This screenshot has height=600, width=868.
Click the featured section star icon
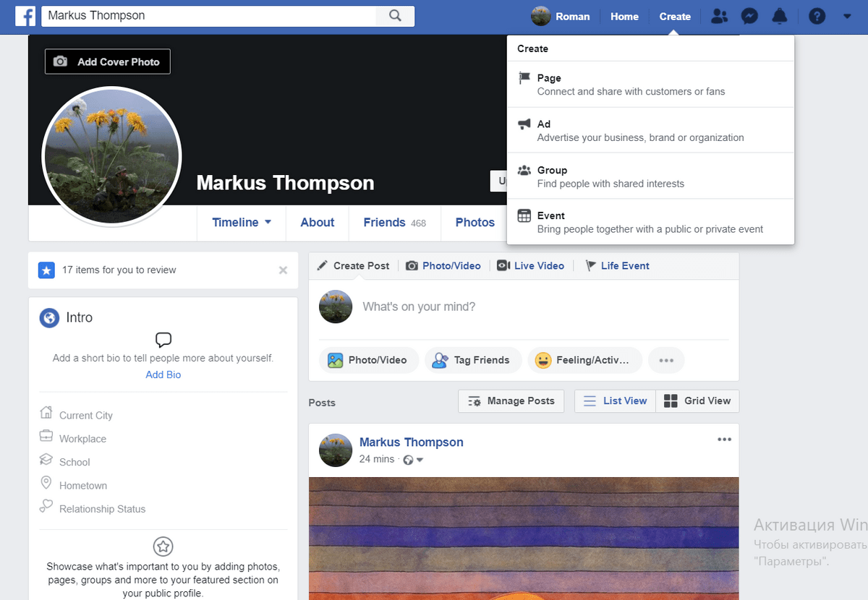tap(163, 547)
